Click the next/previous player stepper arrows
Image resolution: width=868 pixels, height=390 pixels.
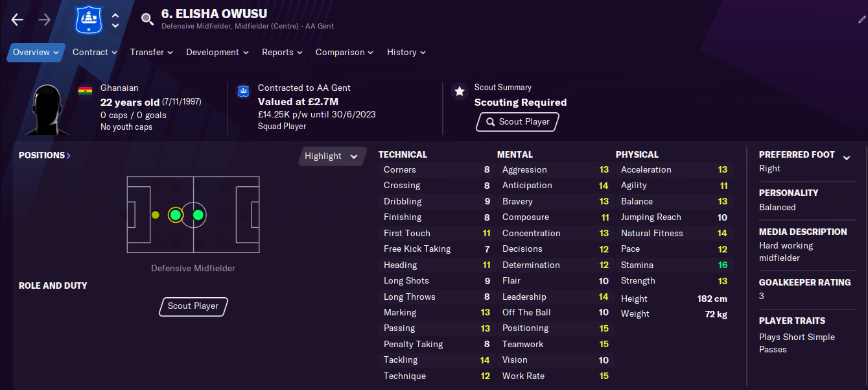click(x=115, y=20)
